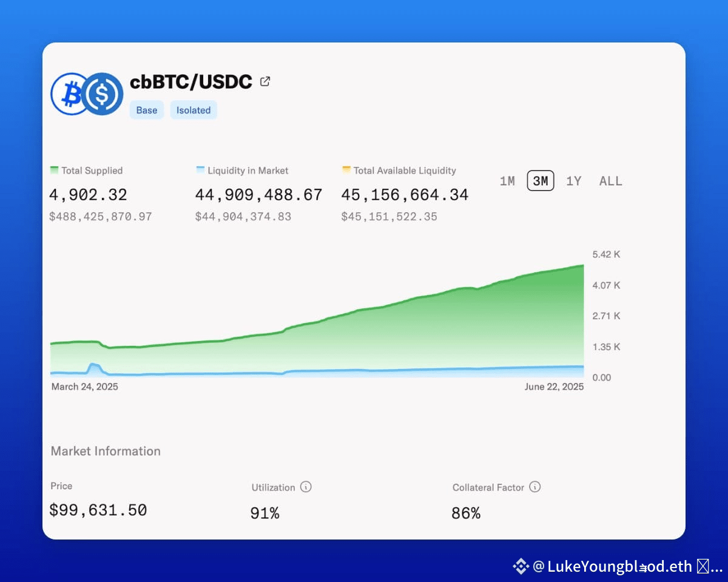The height and width of the screenshot is (582, 728).
Task: Show ALL time chart range
Action: coord(610,181)
